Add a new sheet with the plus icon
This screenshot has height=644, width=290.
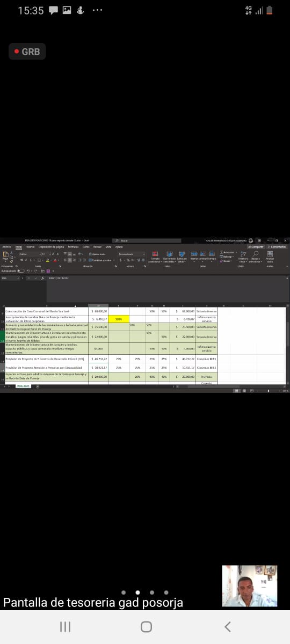[x=38, y=386]
